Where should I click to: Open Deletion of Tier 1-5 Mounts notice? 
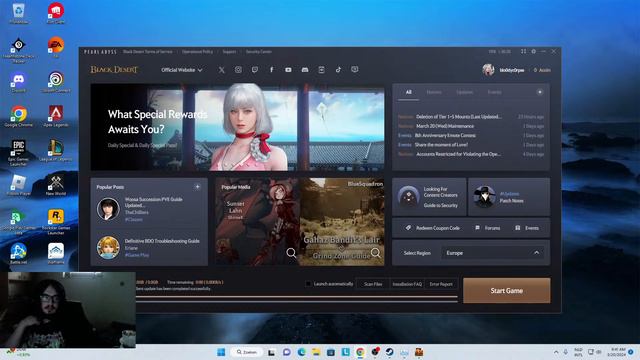coord(471,117)
